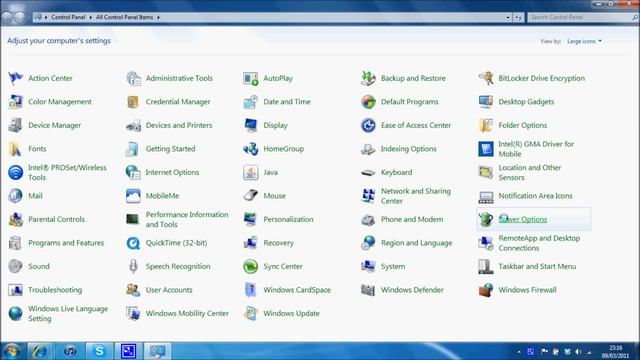Open the AutoPlay icon
640x360 pixels.
tap(251, 78)
